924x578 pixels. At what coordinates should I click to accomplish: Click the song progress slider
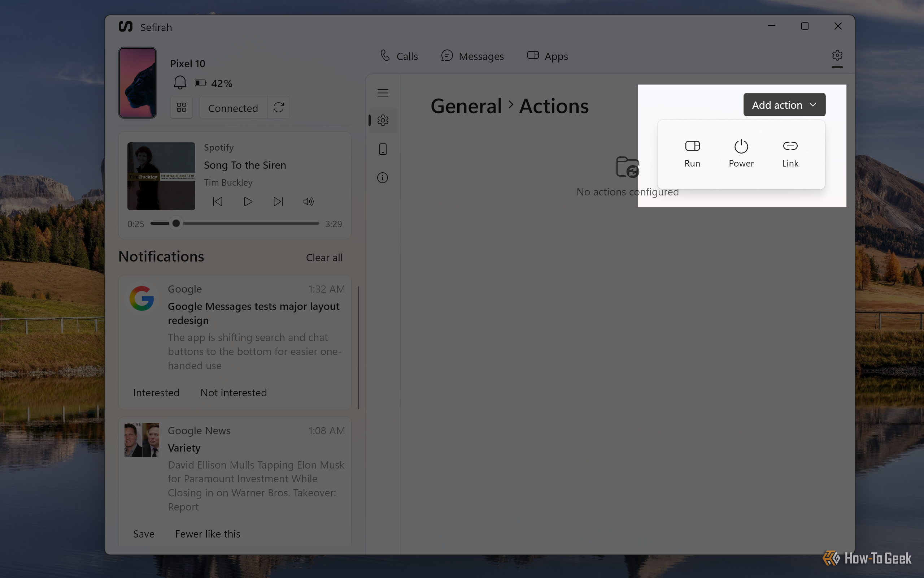(235, 223)
